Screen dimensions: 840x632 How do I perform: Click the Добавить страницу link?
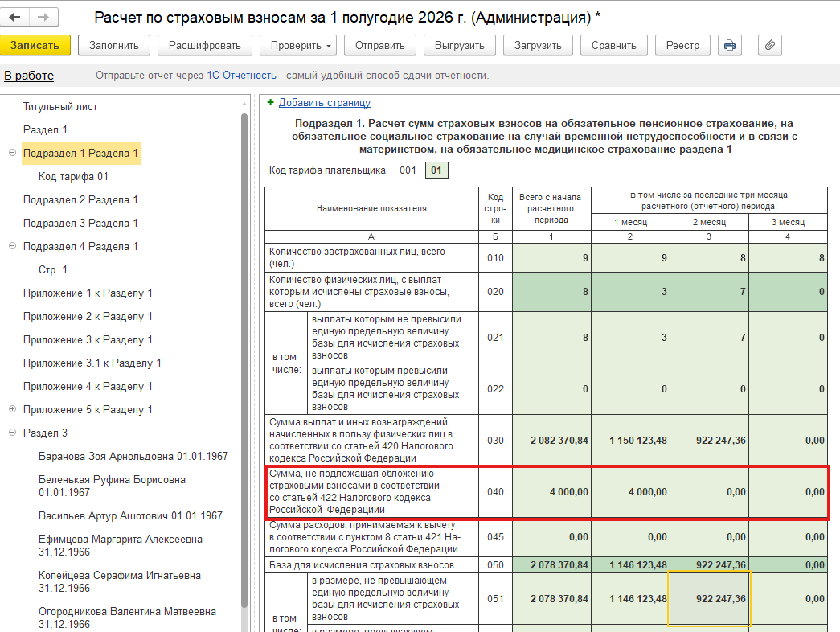(325, 102)
